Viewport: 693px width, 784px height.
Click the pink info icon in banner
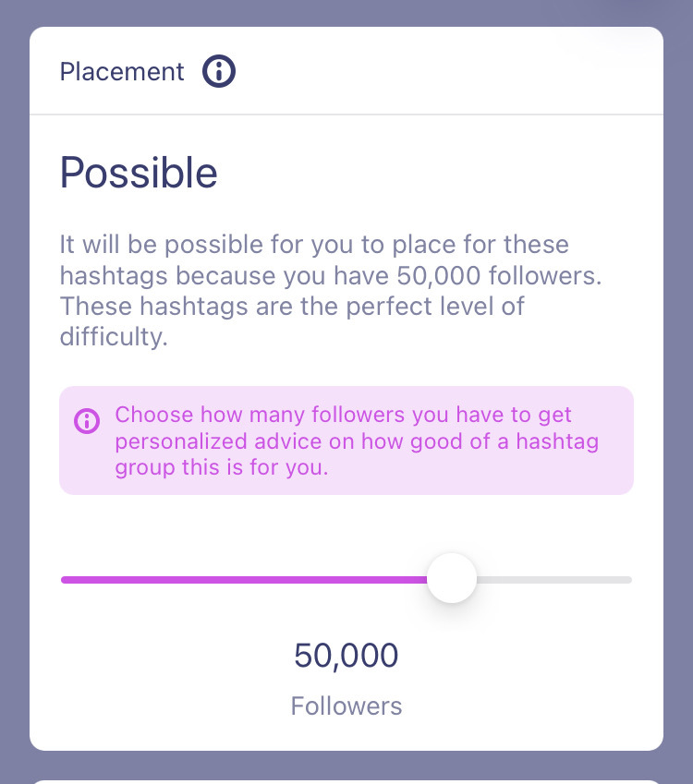pyautogui.click(x=87, y=420)
